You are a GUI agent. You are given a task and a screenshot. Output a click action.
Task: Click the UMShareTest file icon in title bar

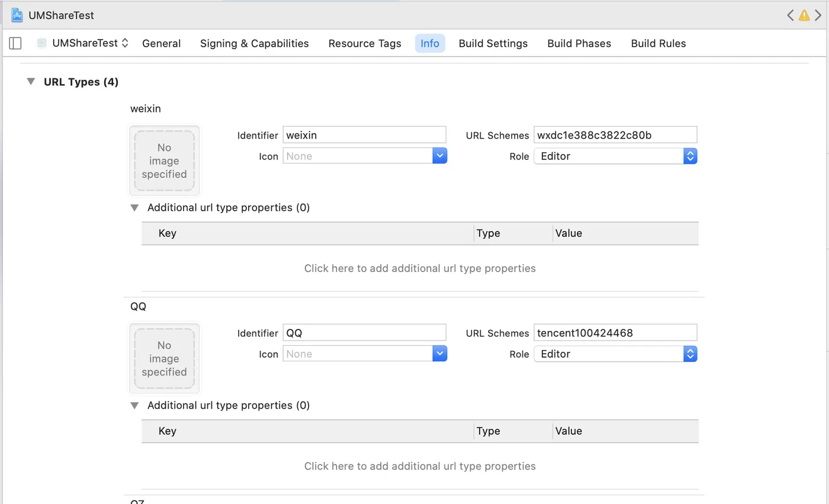click(x=17, y=15)
